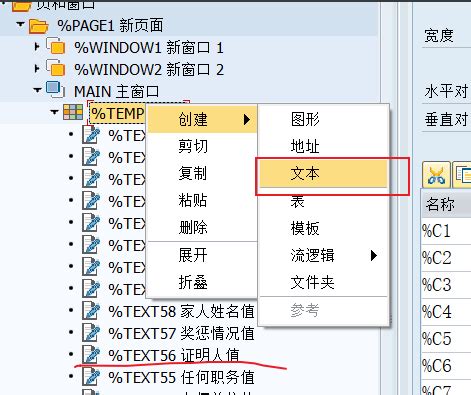The height and width of the screenshot is (395, 471).
Task: Expand the %WINDOW1 新窗口 1 node arrow
Action: 37,46
